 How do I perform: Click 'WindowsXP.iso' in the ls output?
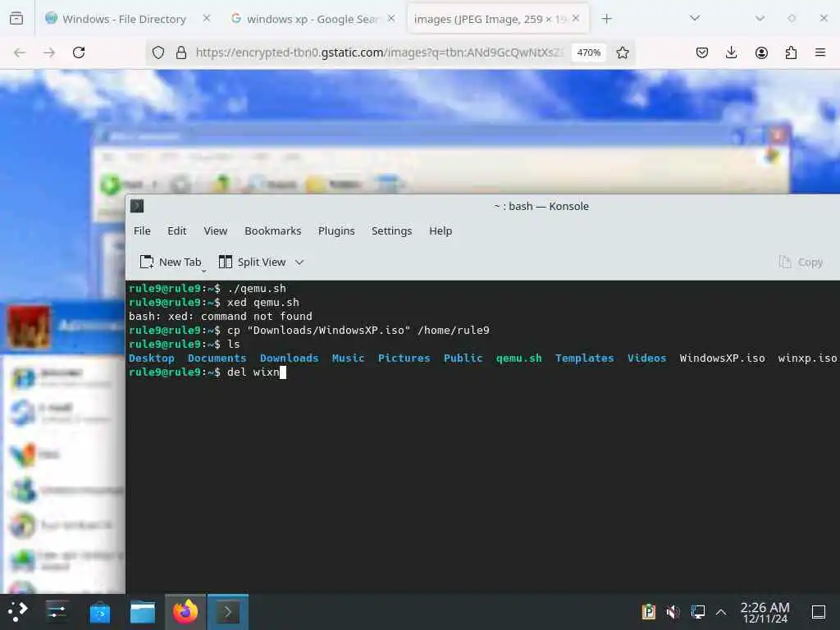click(x=722, y=358)
